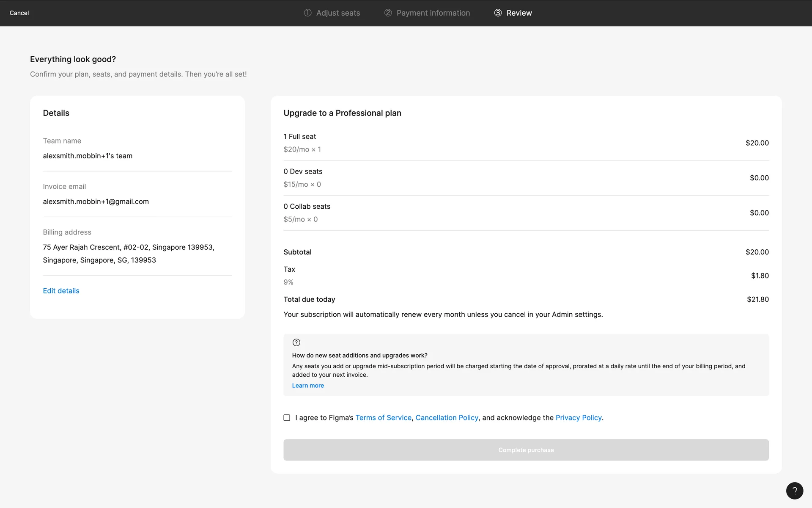Open Learn more link

(x=307, y=386)
